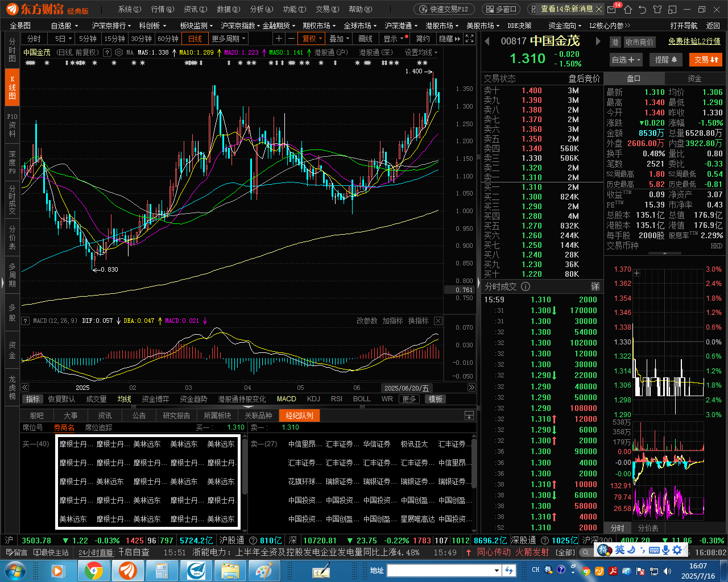
Task: Click the sell-side broker queue scrollbar
Action: 474,463
